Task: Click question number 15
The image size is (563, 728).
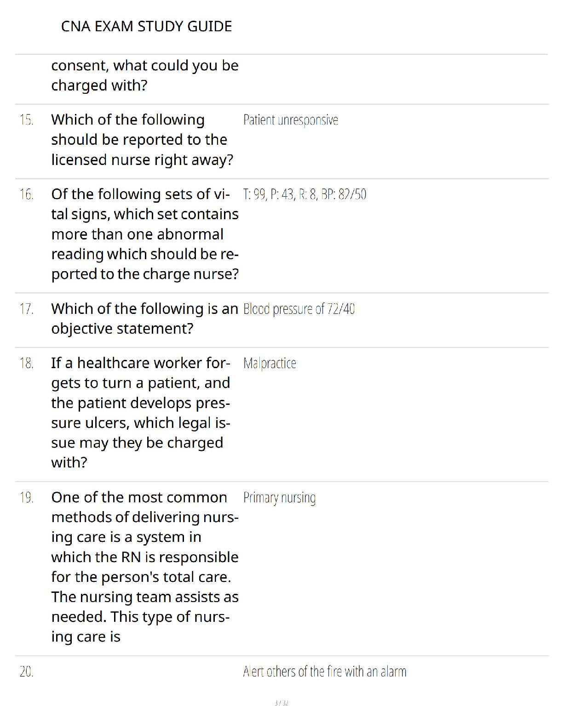Action: pos(26,120)
